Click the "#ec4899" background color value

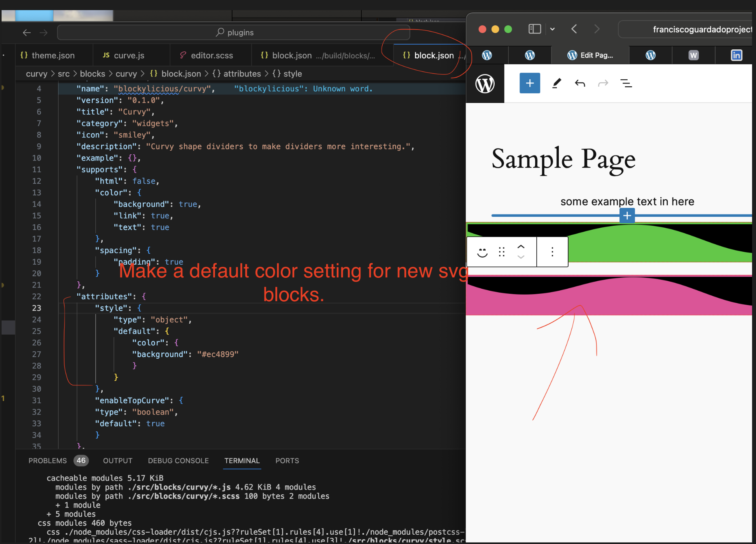pos(218,354)
